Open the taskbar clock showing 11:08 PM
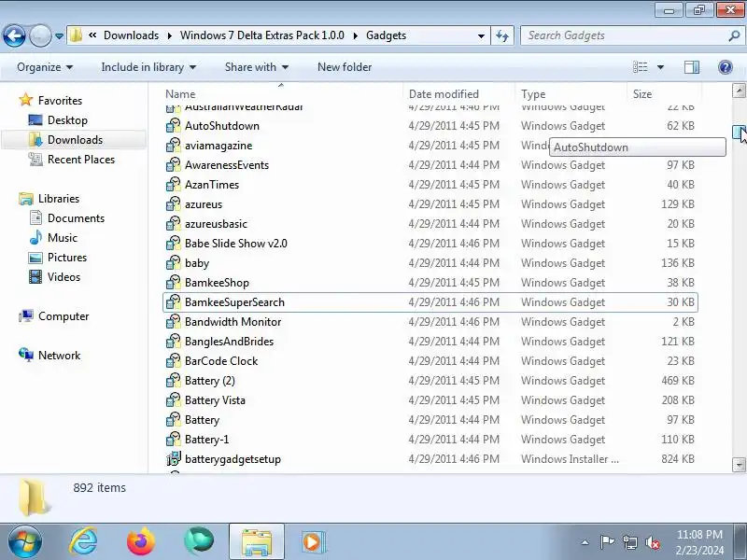Viewport: 747px width, 560px height. click(699, 542)
